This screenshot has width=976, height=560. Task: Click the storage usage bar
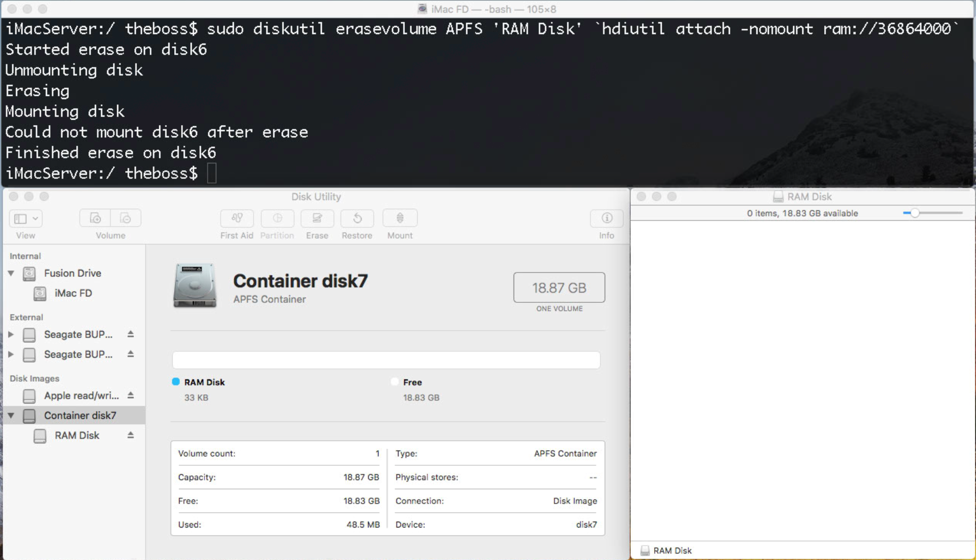pos(386,360)
